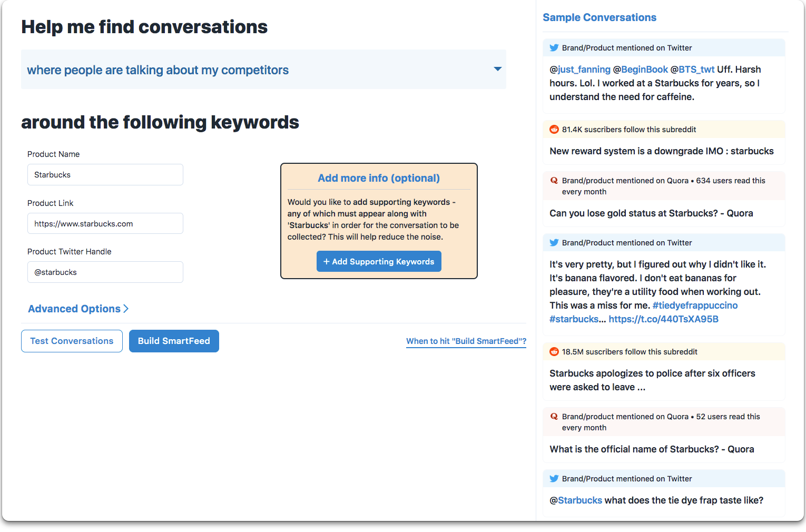Open the #tiedyefrappuccino hashtag link

click(695, 306)
